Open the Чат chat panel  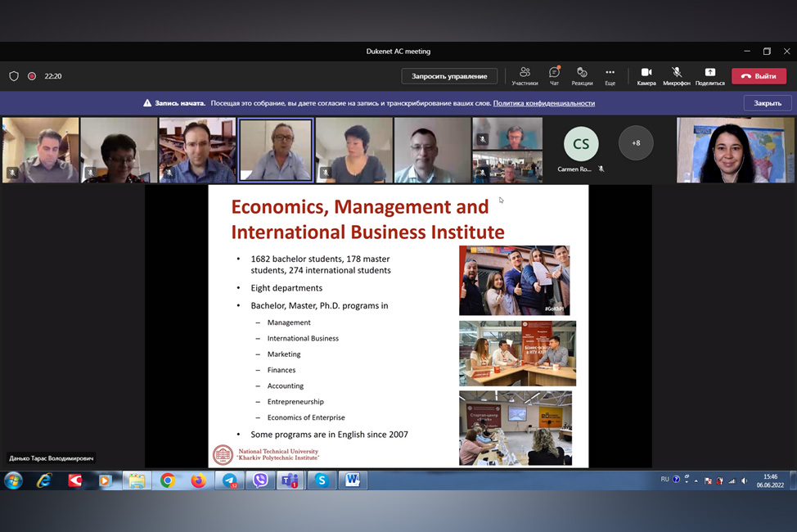tap(554, 76)
